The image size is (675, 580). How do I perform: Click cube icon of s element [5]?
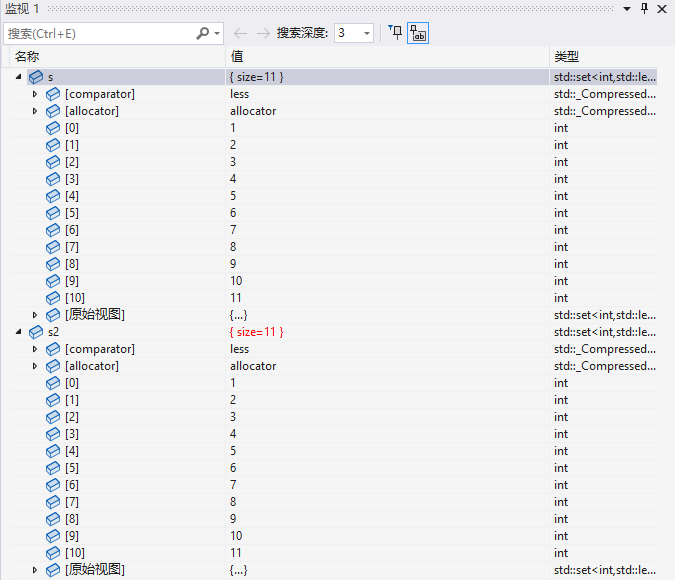point(53,213)
